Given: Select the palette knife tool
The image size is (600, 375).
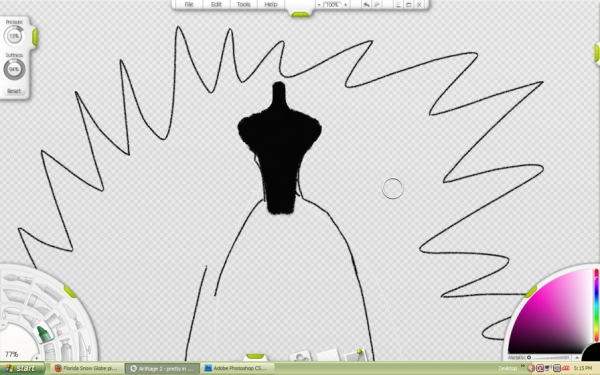Looking at the screenshot, I should click(x=14, y=296).
